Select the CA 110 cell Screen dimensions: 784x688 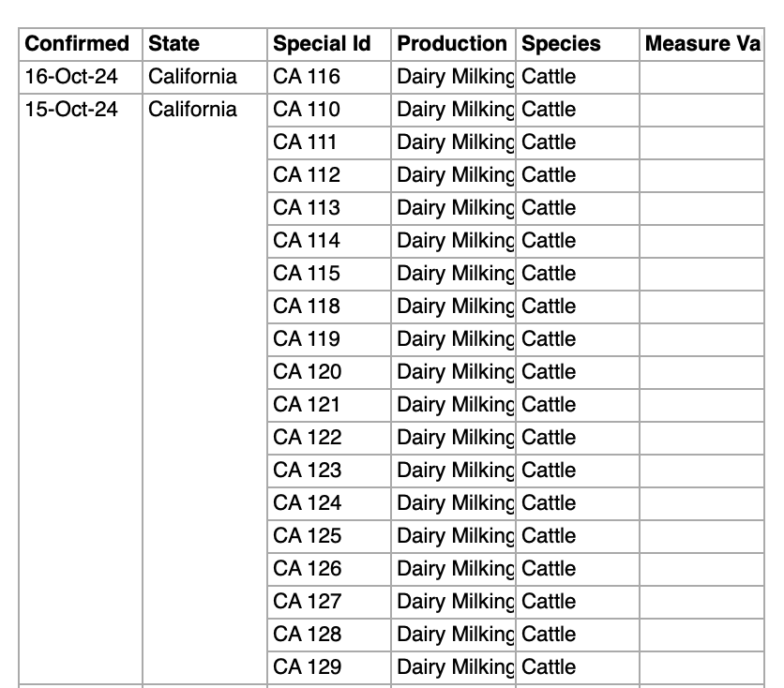[x=307, y=110]
